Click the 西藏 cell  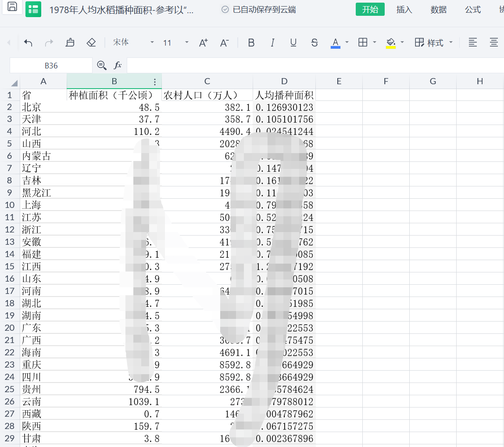tap(43, 414)
